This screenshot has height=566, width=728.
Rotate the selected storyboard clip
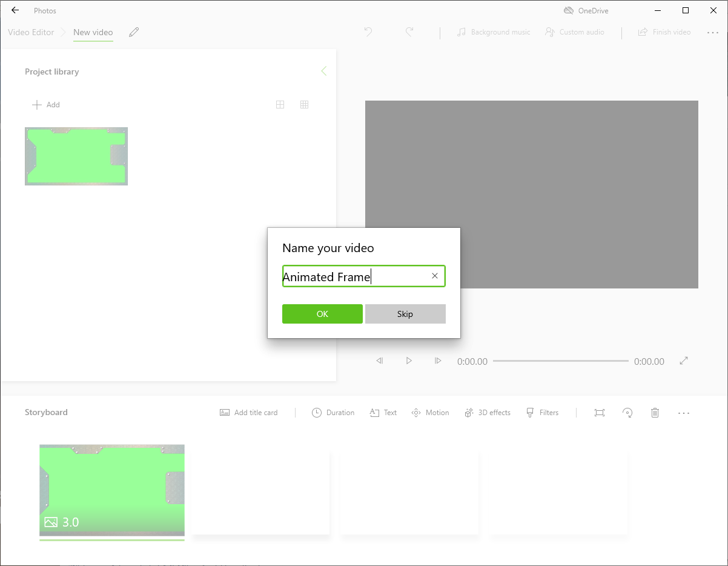coord(627,412)
